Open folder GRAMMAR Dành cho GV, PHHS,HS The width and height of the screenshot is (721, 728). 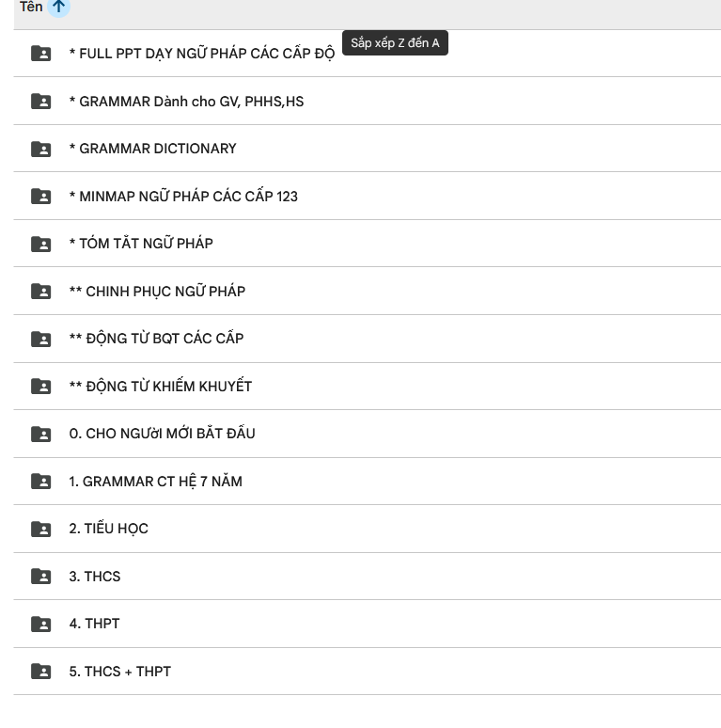(186, 102)
